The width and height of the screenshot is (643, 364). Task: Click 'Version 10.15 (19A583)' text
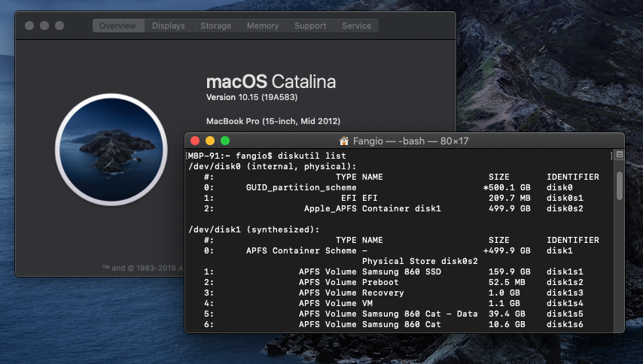[251, 98]
